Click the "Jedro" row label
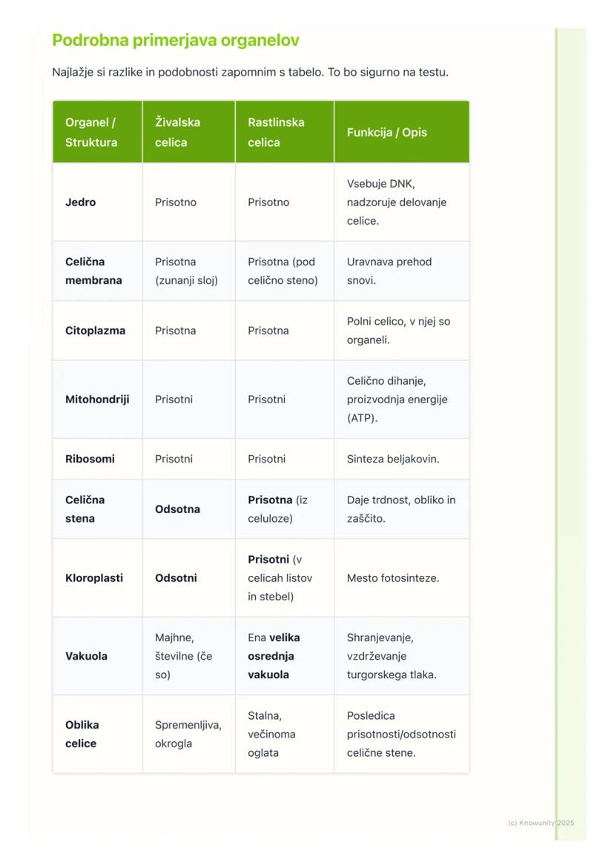The image size is (614, 868). [80, 202]
